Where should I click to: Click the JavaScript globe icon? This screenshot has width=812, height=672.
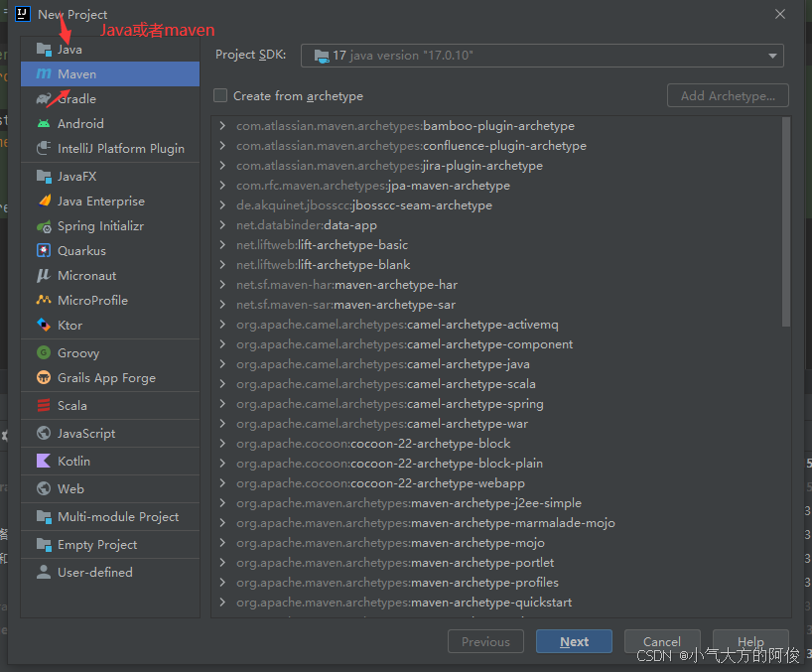coord(44,434)
